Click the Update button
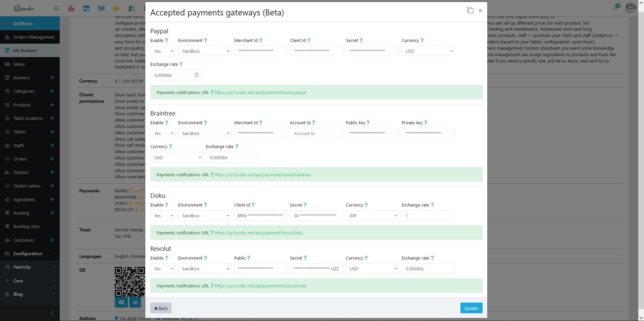 pyautogui.click(x=471, y=308)
